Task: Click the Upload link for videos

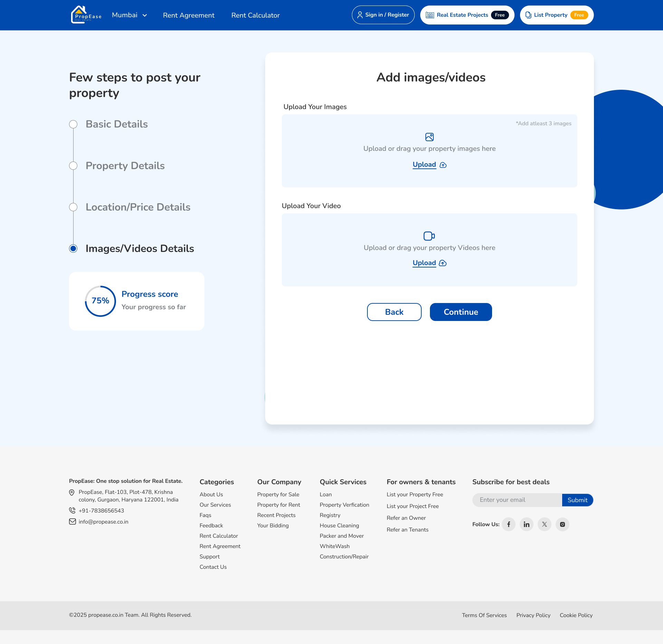Action: click(x=424, y=263)
